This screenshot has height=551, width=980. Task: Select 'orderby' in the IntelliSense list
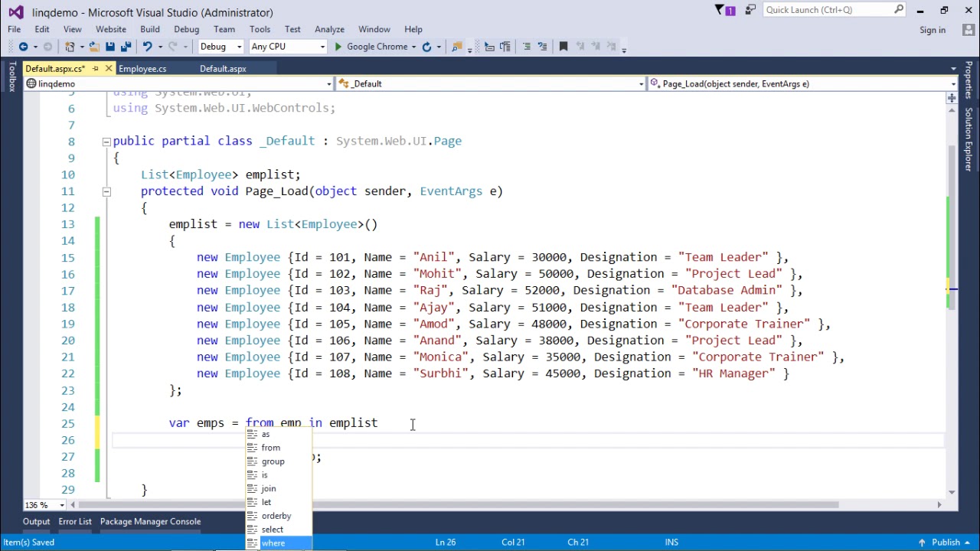(x=279, y=516)
